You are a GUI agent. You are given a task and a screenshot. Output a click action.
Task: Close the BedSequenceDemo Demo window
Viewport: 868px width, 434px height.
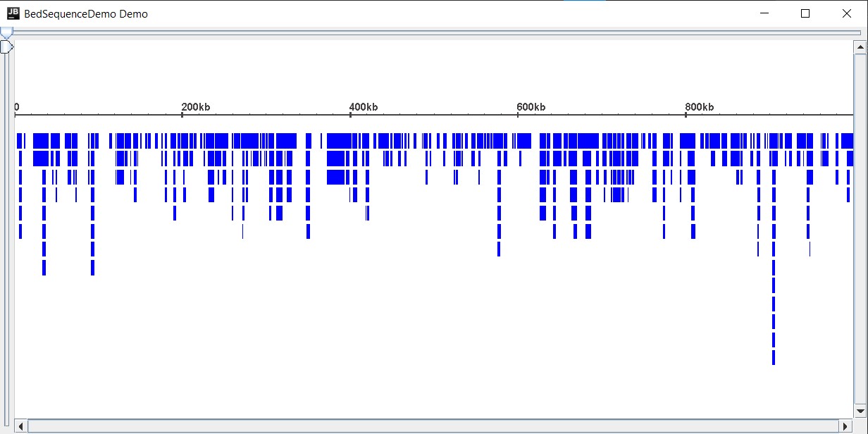tap(847, 13)
